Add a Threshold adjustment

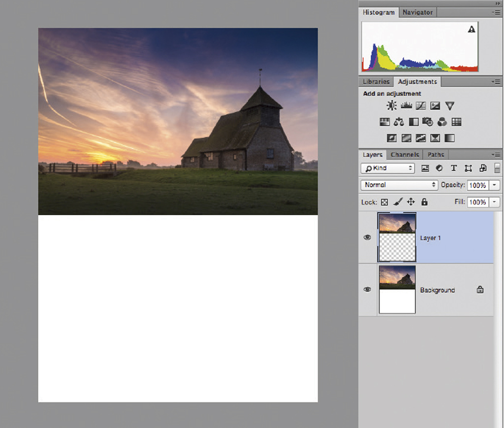click(x=421, y=138)
